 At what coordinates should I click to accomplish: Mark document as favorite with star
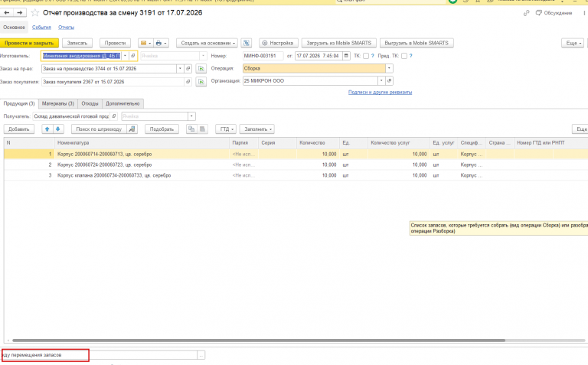[35, 13]
